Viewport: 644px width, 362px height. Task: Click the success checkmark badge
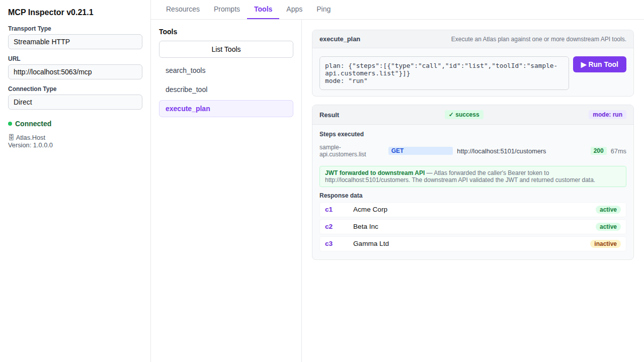tap(463, 115)
